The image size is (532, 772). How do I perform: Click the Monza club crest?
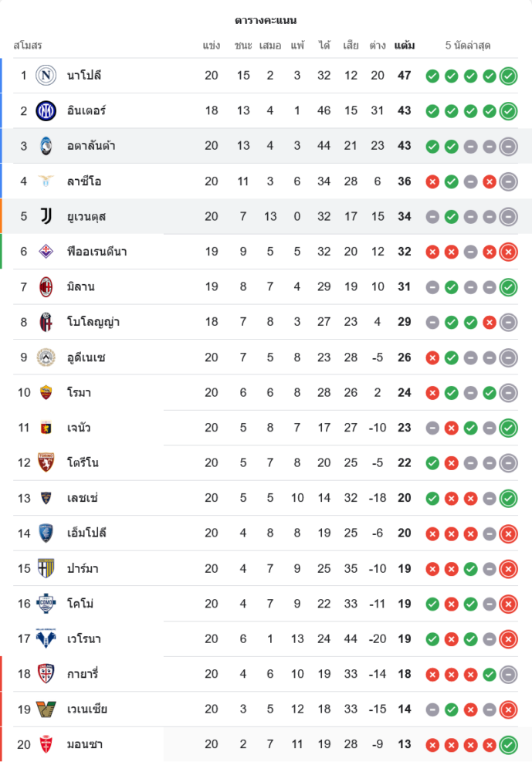pyautogui.click(x=46, y=744)
